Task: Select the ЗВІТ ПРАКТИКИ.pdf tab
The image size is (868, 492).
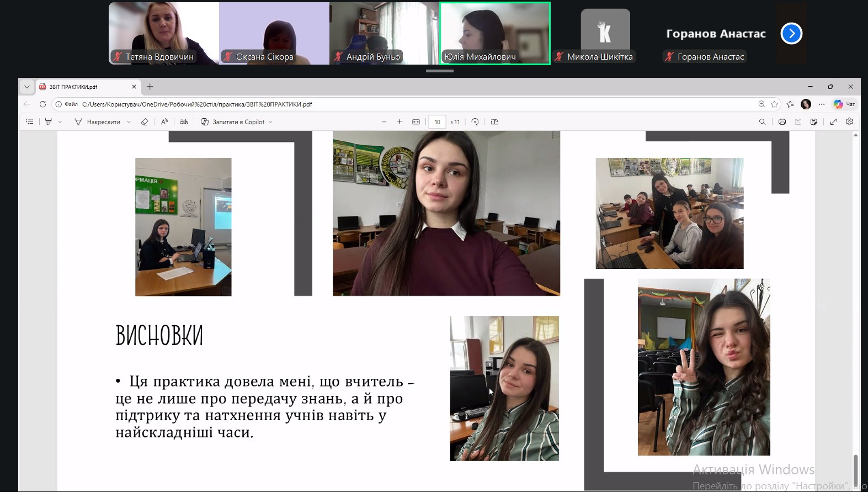Action: point(83,87)
